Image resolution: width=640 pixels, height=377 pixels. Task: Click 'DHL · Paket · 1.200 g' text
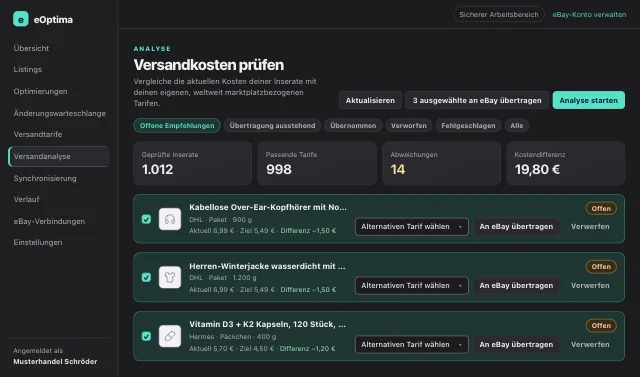(x=223, y=278)
